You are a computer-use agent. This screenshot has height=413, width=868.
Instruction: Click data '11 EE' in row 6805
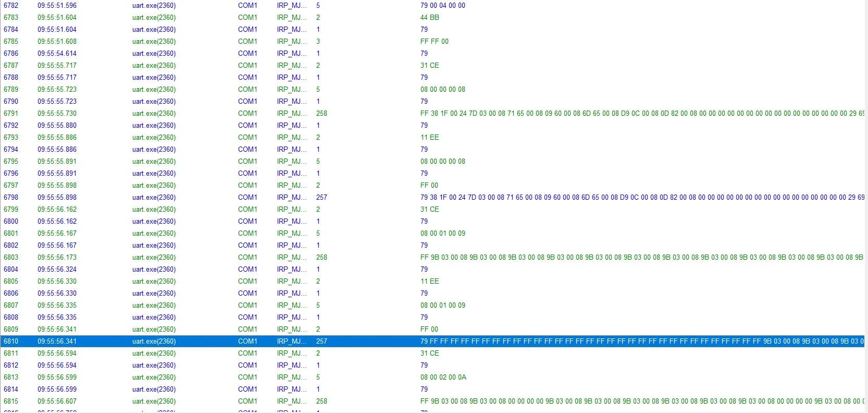click(430, 282)
